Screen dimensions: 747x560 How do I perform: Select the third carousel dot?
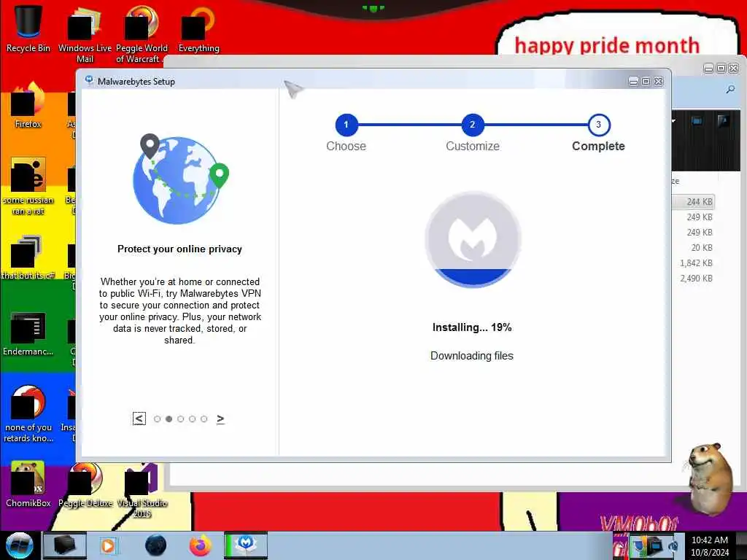coord(181,419)
